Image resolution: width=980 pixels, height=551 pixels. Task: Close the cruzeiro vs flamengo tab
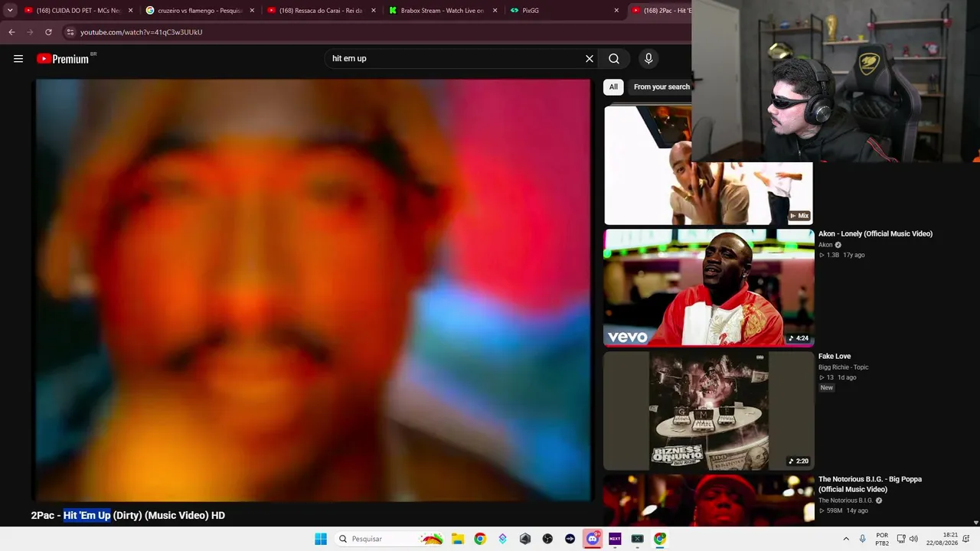[252, 11]
